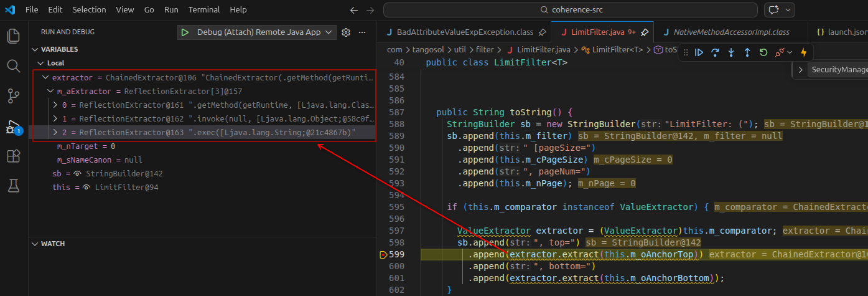
Task: Open Source Control in activity bar
Action: point(13,95)
